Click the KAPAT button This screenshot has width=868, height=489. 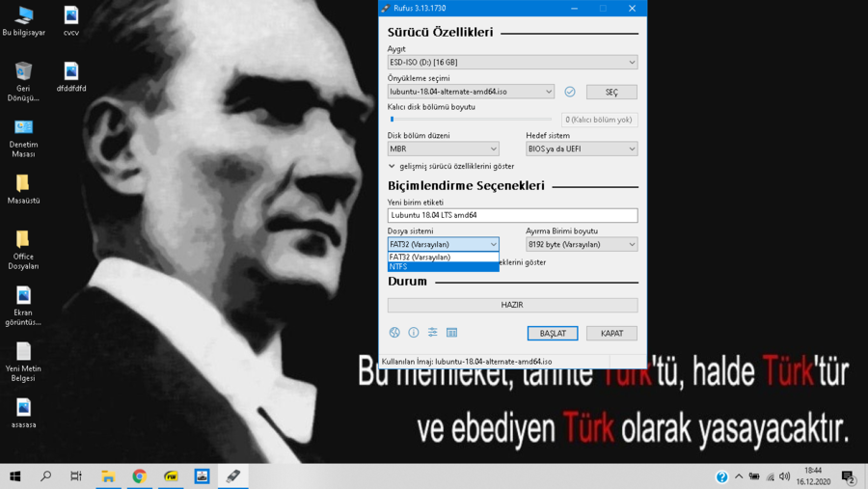(x=611, y=334)
